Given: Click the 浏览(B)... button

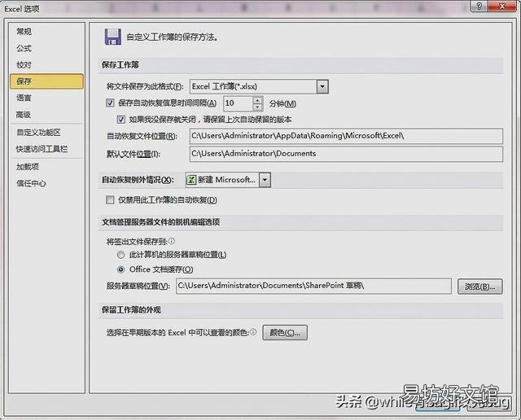Looking at the screenshot, I should click(480, 287).
